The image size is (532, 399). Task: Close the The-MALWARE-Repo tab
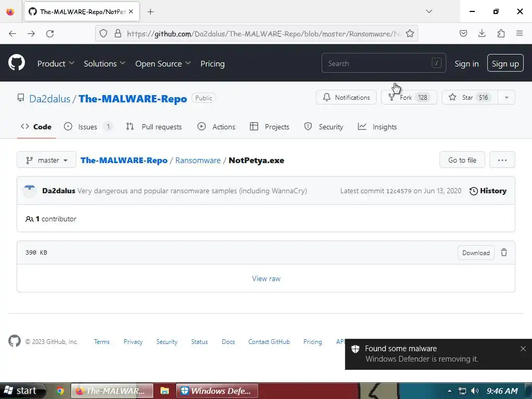click(x=131, y=11)
